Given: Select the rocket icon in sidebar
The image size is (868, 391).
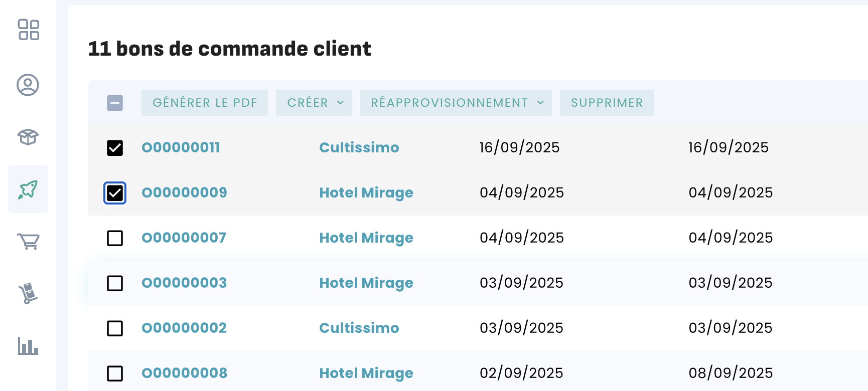Looking at the screenshot, I should [x=28, y=189].
